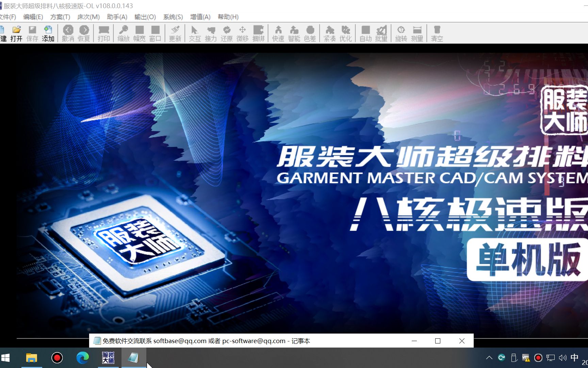The width and height of the screenshot is (588, 368).
Task: Switch to 服装大师 app in taskbar
Action: [x=108, y=358]
